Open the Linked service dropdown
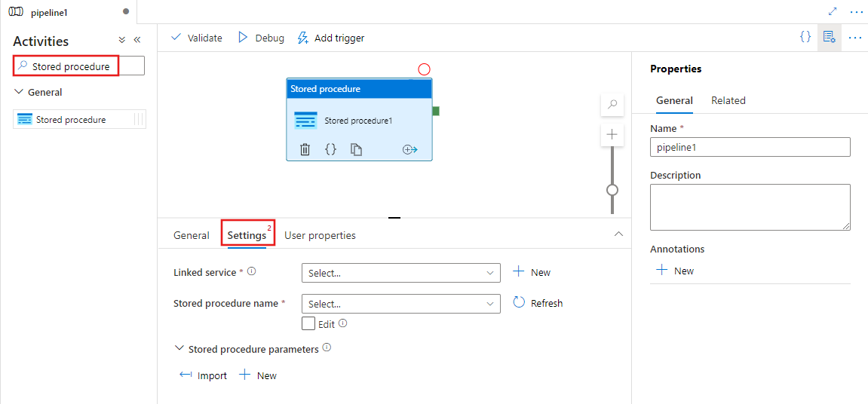868x404 pixels. coord(400,273)
